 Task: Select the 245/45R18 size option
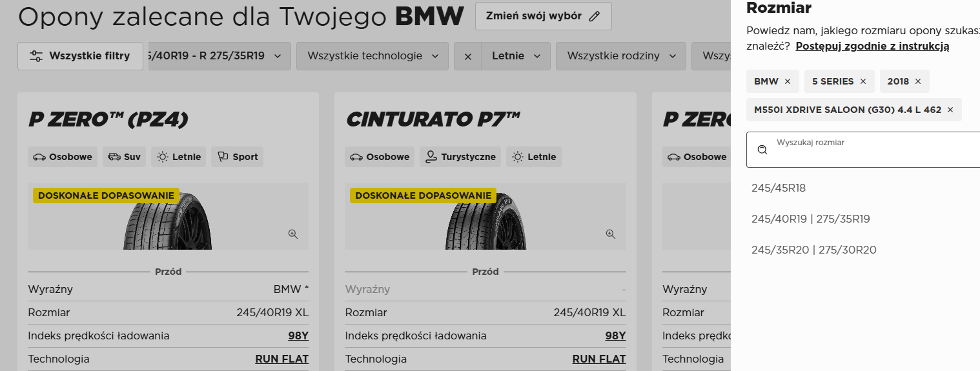(779, 188)
